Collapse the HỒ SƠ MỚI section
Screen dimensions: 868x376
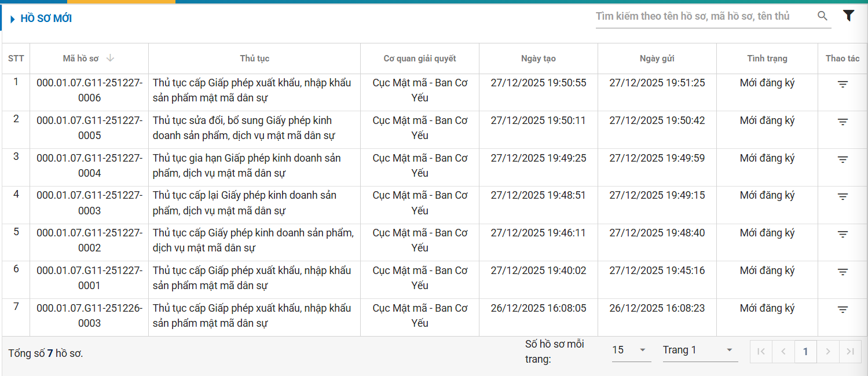[x=13, y=19]
